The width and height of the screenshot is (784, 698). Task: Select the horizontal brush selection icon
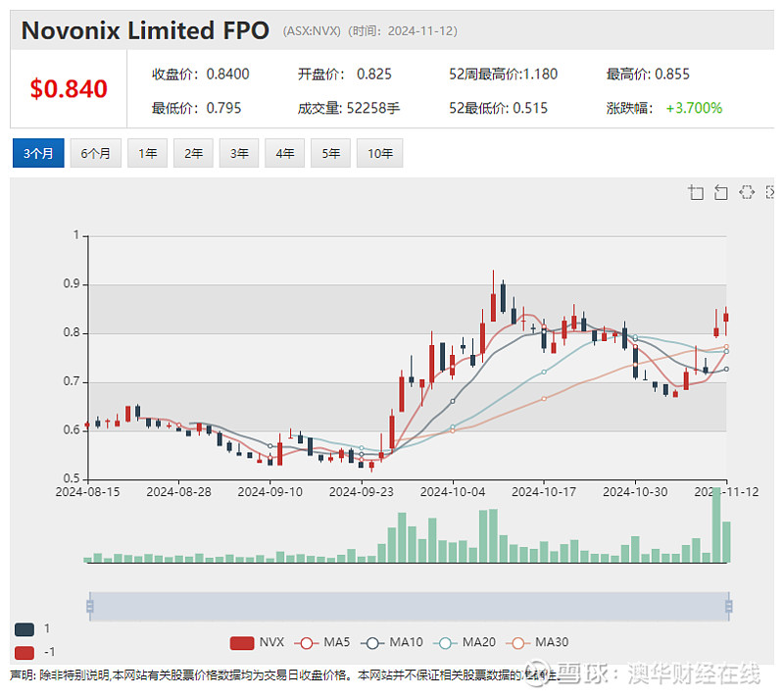[747, 192]
